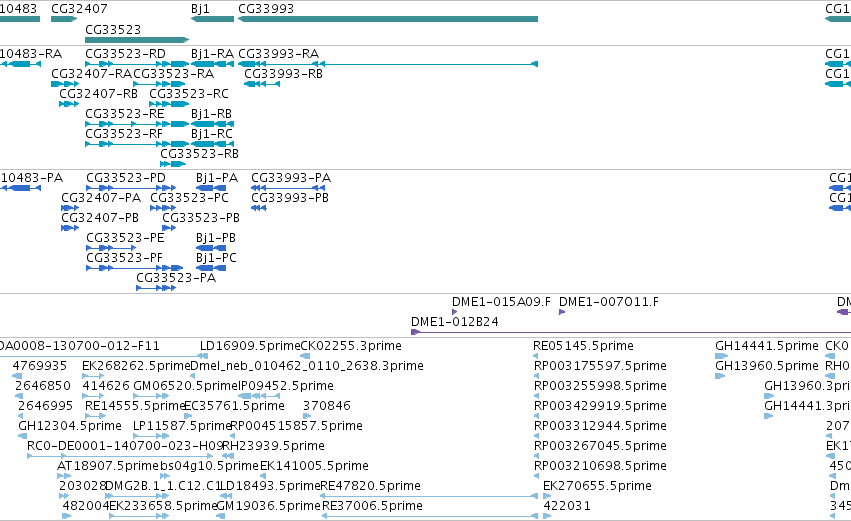Select the CG33523-RE transcript label

pyautogui.click(x=125, y=114)
